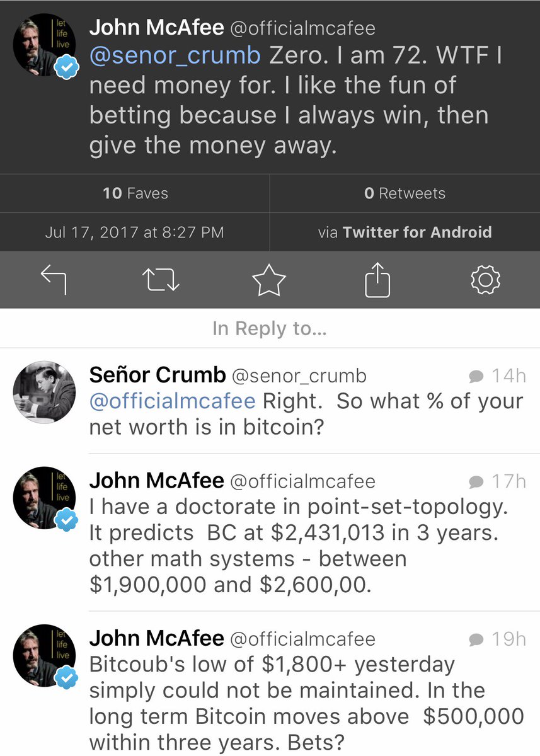The width and height of the screenshot is (540, 756).
Task: Tap the speech bubble beside 19h
Action: pyautogui.click(x=476, y=639)
